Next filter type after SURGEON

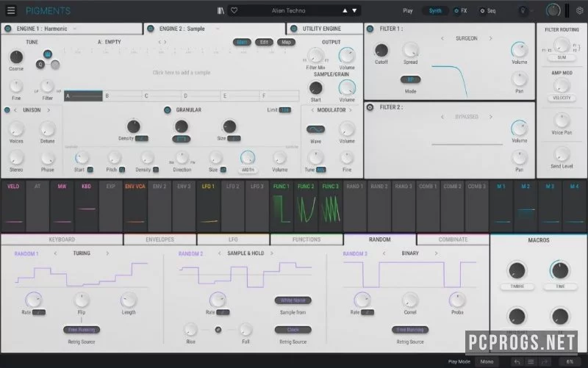(x=490, y=38)
